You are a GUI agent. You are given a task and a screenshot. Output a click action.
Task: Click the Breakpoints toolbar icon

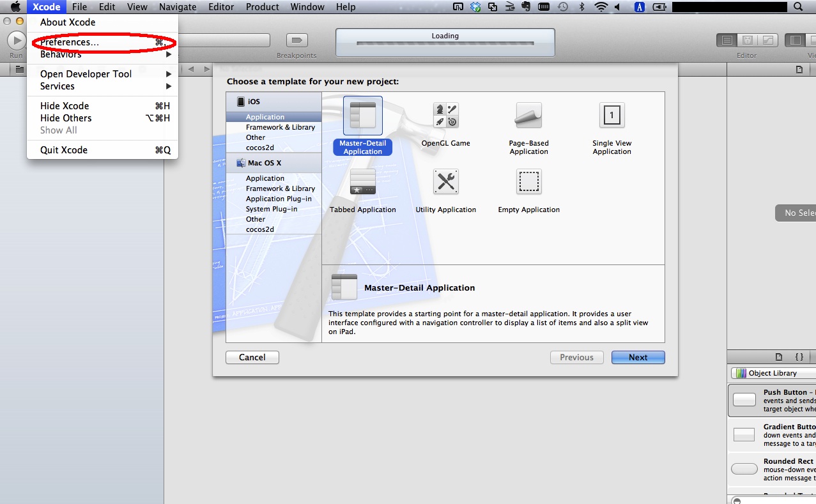pos(296,40)
